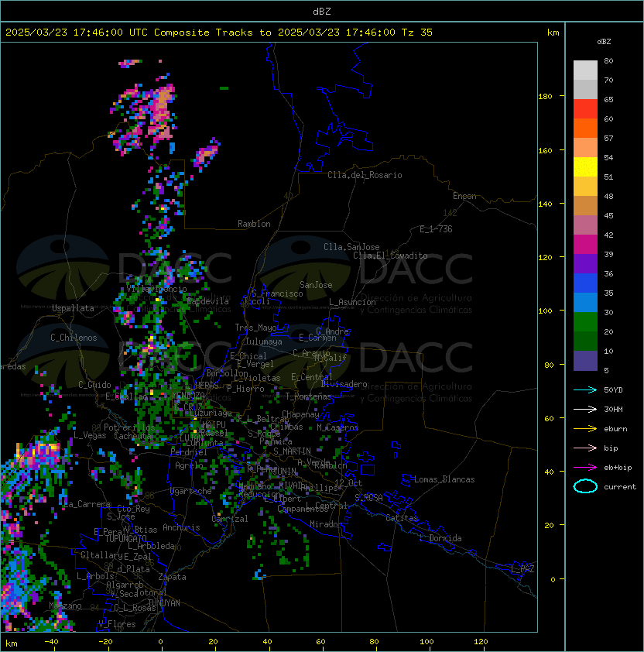The height and width of the screenshot is (652, 644).
Task: Click the Lomas_Blancas map label
Action: [x=444, y=479]
